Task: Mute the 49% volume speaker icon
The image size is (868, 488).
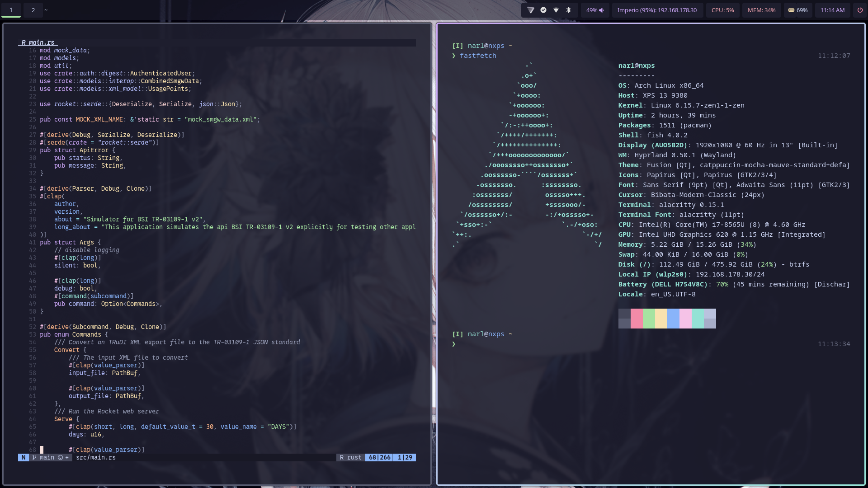Action: (x=601, y=10)
